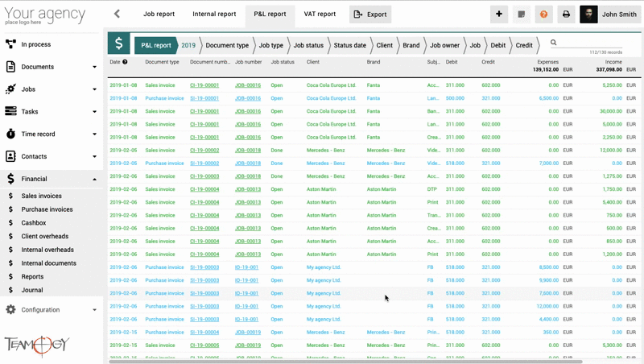Select the 2019 year filter
Screen dimensions: 644x364
188,45
